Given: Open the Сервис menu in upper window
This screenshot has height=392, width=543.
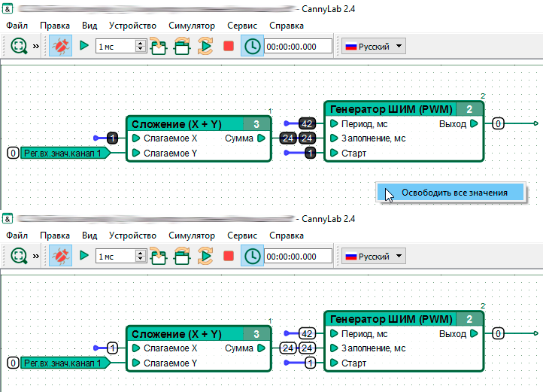Looking at the screenshot, I should [242, 26].
